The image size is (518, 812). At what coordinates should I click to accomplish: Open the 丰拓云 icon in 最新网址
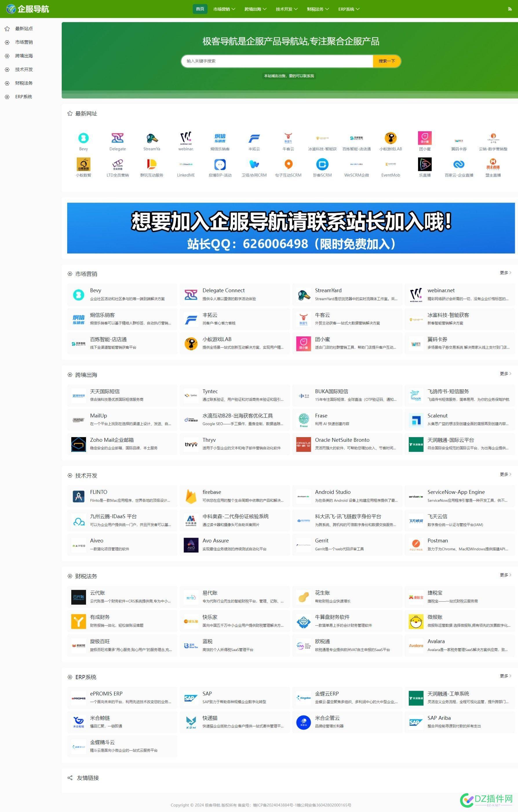[254, 138]
